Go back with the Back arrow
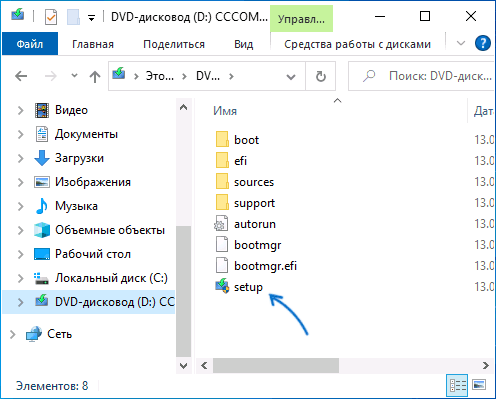Viewport: 496px width, 399px height. (x=21, y=76)
